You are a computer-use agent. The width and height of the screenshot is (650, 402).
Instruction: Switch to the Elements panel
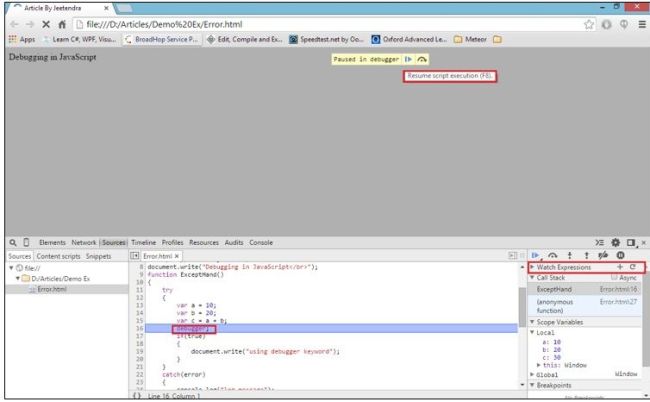tap(52, 242)
